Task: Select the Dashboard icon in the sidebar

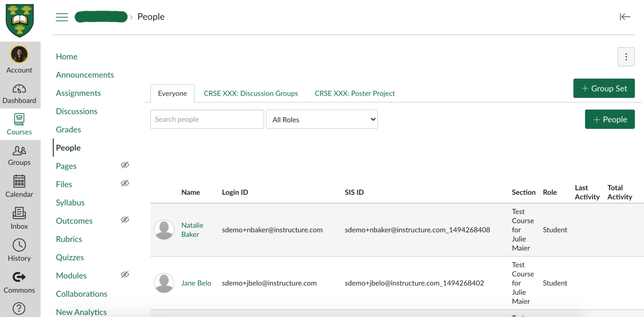Action: (19, 93)
